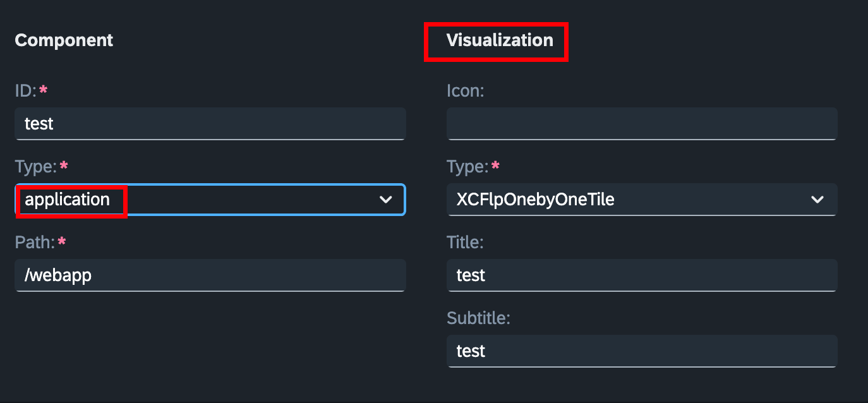
Task: Click the required asterisk next to Path
Action: tap(61, 241)
